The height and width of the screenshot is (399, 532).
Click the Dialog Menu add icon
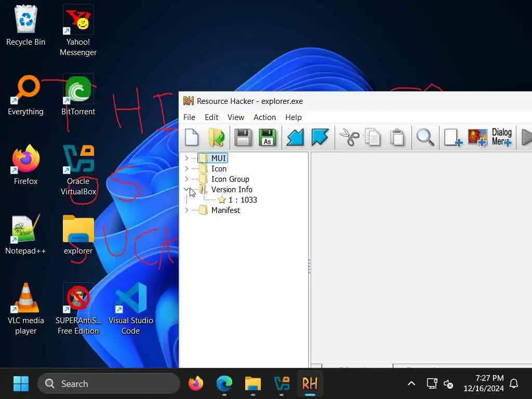(502, 137)
